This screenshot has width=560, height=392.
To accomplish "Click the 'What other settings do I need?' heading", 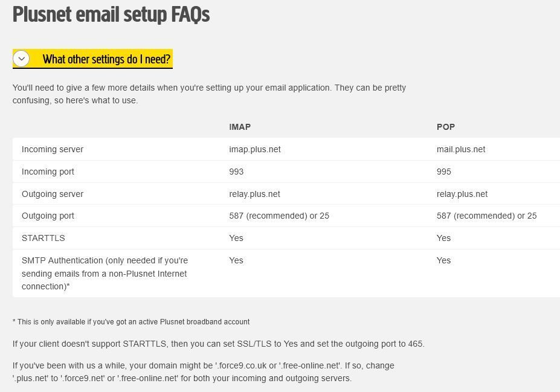I will 106,59.
